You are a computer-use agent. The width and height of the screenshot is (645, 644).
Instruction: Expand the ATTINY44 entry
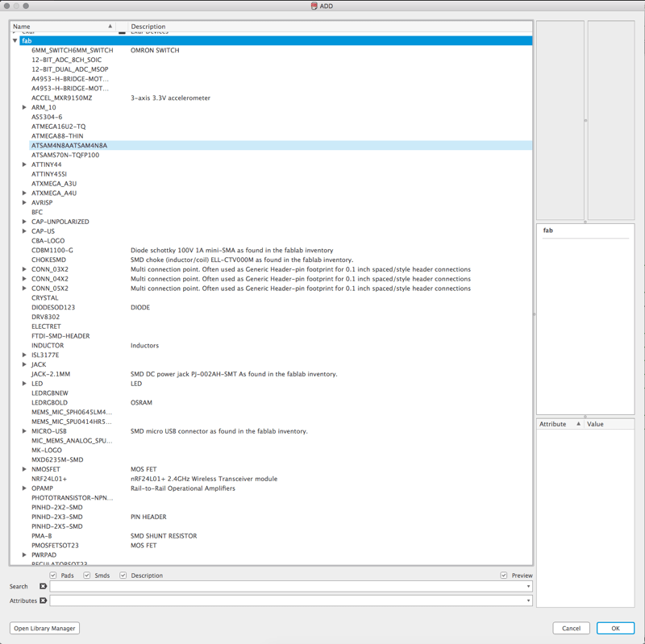click(x=24, y=164)
